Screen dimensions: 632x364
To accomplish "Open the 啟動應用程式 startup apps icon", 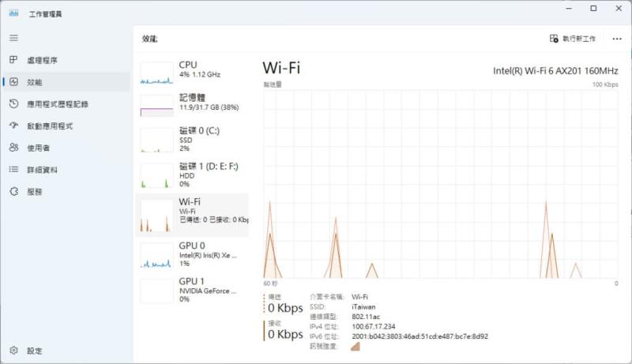I will click(x=13, y=126).
